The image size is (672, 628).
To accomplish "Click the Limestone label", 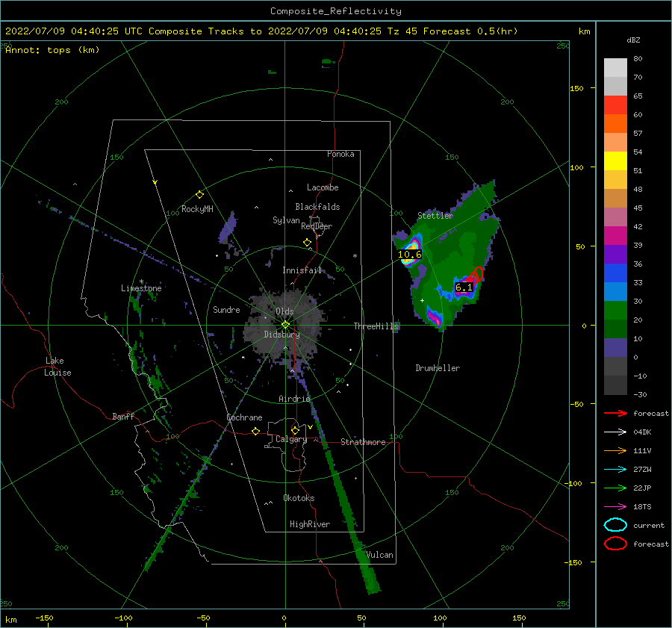I will coord(141,288).
